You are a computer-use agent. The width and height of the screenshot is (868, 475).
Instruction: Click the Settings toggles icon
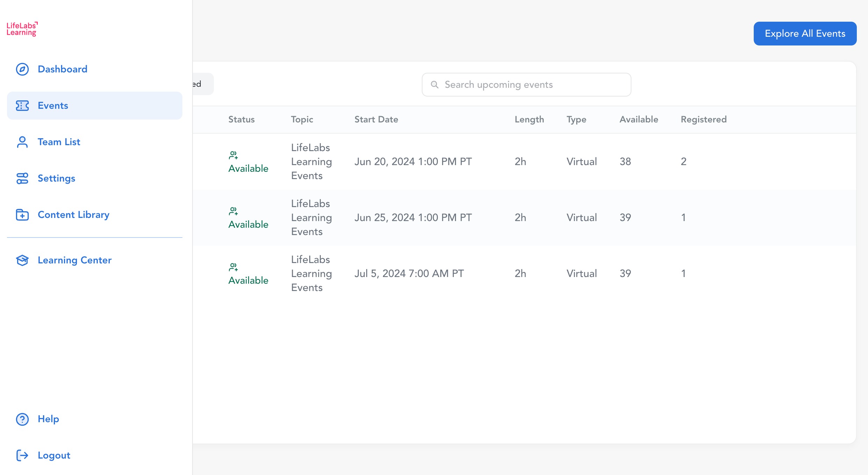click(22, 178)
